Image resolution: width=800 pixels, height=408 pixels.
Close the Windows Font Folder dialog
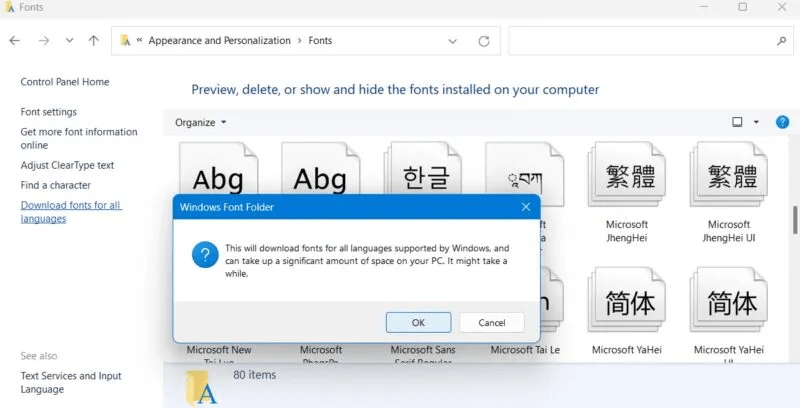pos(526,207)
